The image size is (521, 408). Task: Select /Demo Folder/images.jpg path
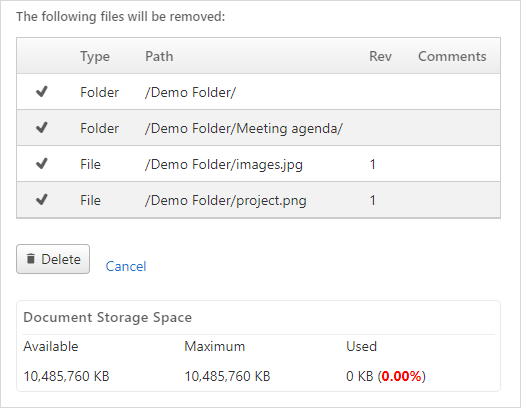coord(224,164)
